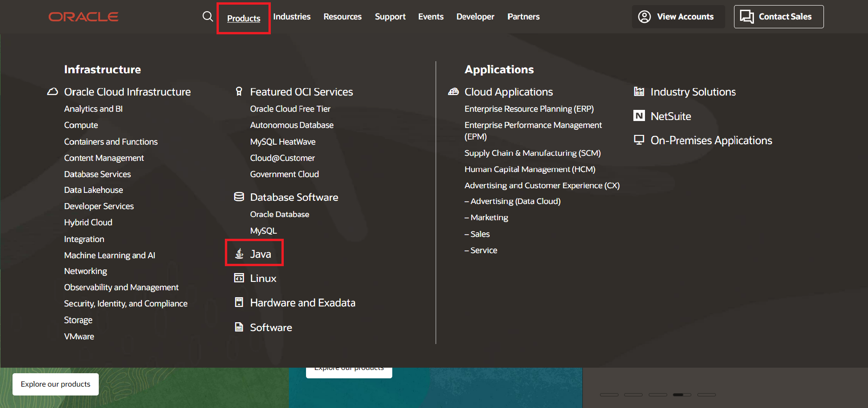Image resolution: width=868 pixels, height=408 pixels.
Task: Select the Networking link
Action: pos(85,271)
